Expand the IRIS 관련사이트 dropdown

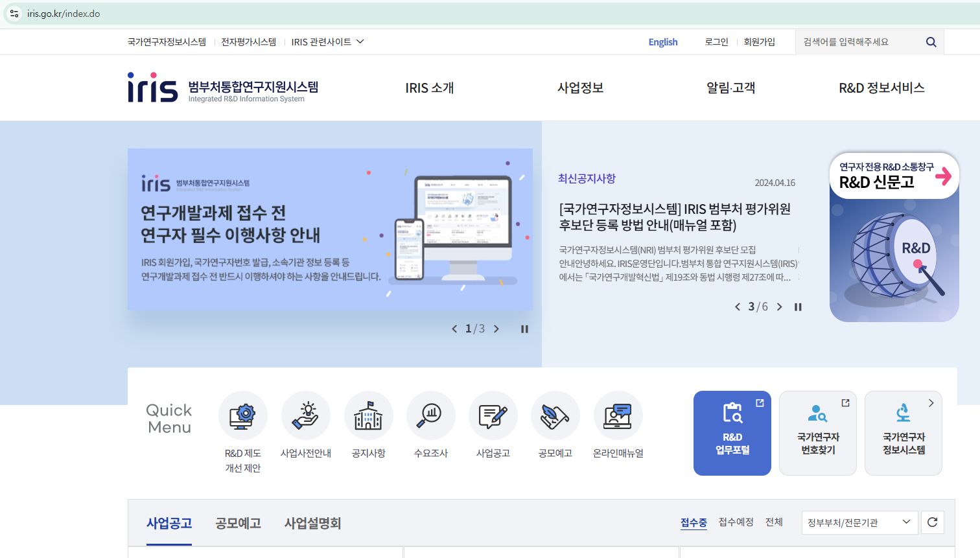(x=327, y=42)
